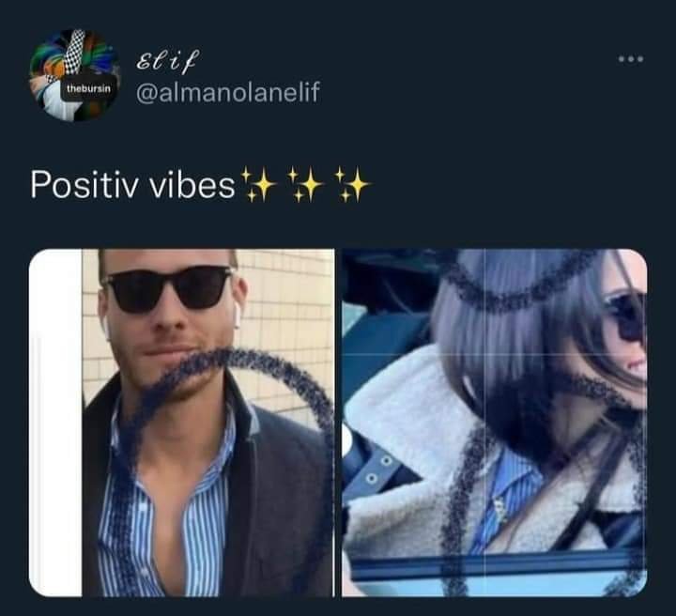676x616 pixels.
Task: Open Elif's circular profile avatar
Action: click(74, 75)
